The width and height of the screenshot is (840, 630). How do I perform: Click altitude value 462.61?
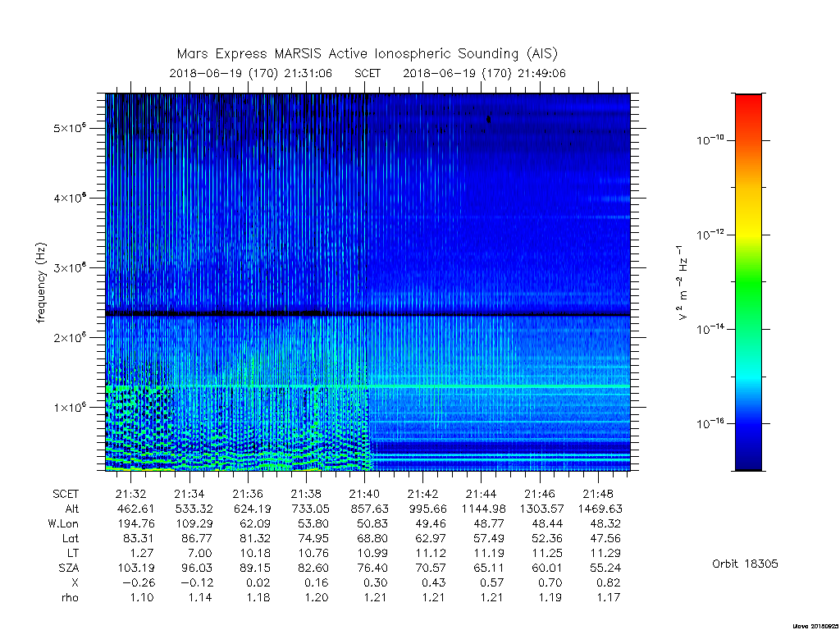[135, 509]
